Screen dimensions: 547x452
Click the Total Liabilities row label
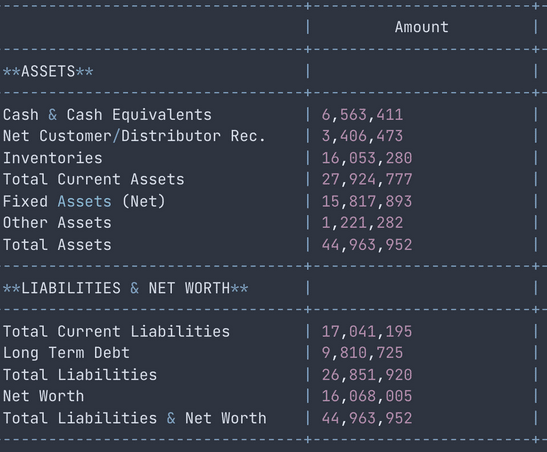point(80,375)
